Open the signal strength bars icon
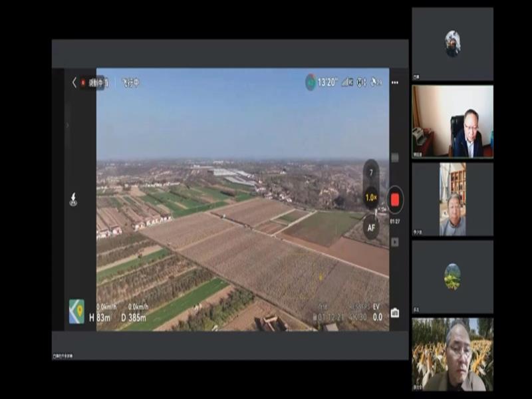 (347, 82)
